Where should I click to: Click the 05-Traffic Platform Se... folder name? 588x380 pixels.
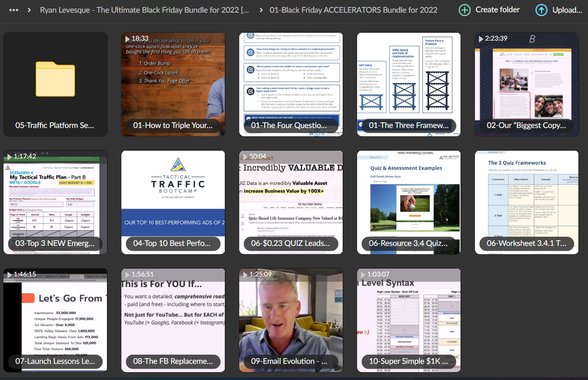(55, 125)
